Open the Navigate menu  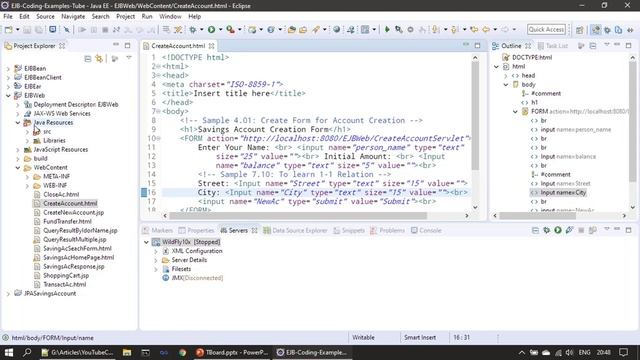[x=73, y=16]
